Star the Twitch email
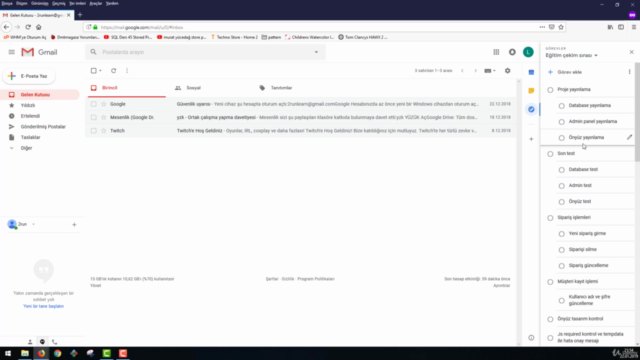Screen dimensions: 640x360 (104, 131)
